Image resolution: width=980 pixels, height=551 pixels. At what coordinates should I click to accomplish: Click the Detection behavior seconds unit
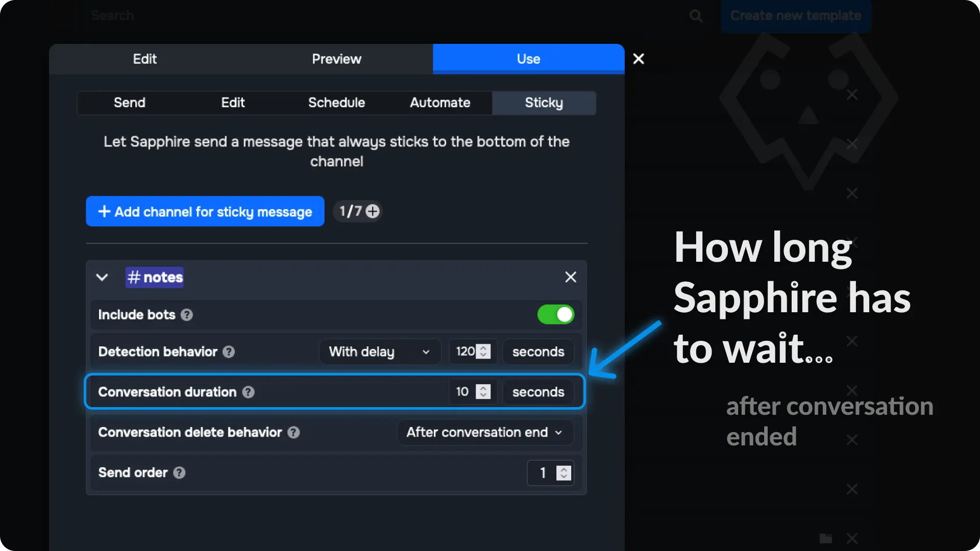pyautogui.click(x=538, y=352)
